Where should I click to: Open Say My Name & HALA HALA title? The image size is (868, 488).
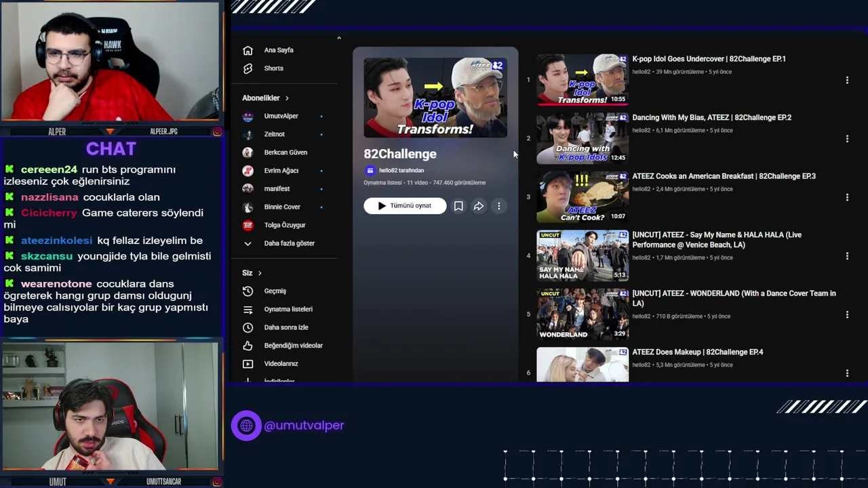[717, 240]
